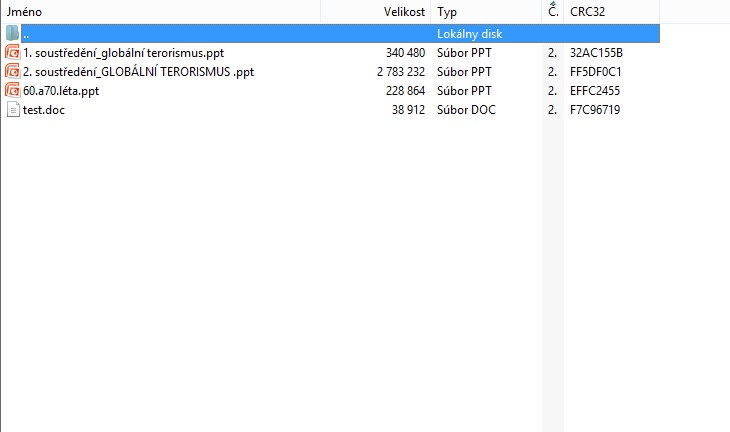Select the '..' parent directory row
The width and height of the screenshot is (730, 432).
340,34
